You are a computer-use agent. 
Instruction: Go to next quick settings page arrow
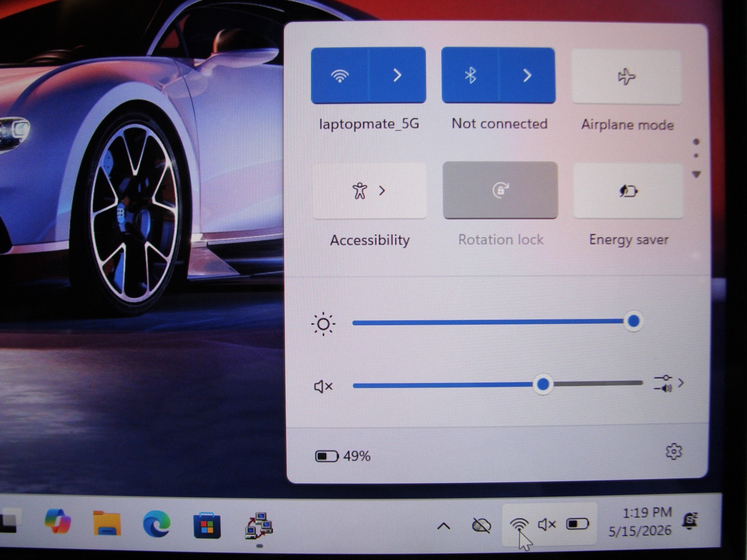[x=697, y=174]
